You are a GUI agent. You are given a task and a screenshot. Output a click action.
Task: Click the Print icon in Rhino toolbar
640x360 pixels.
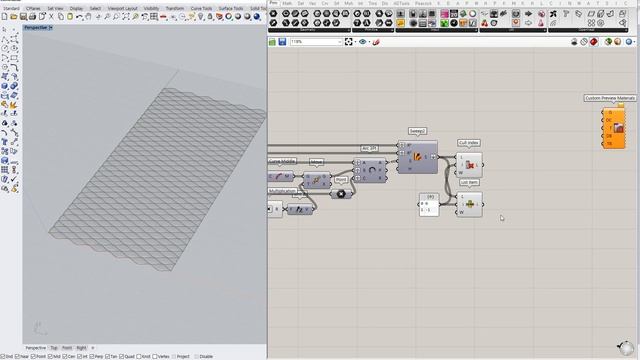33,16
